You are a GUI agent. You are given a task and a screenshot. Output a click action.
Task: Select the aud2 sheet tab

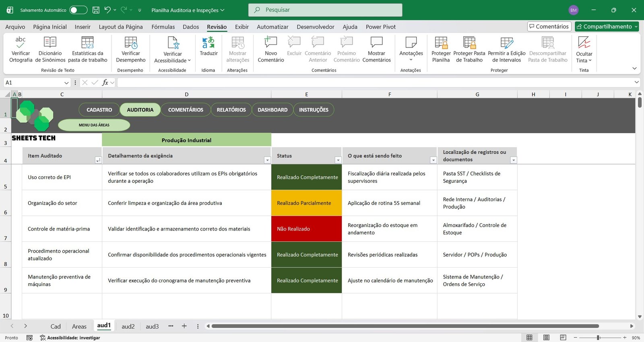[128, 326]
